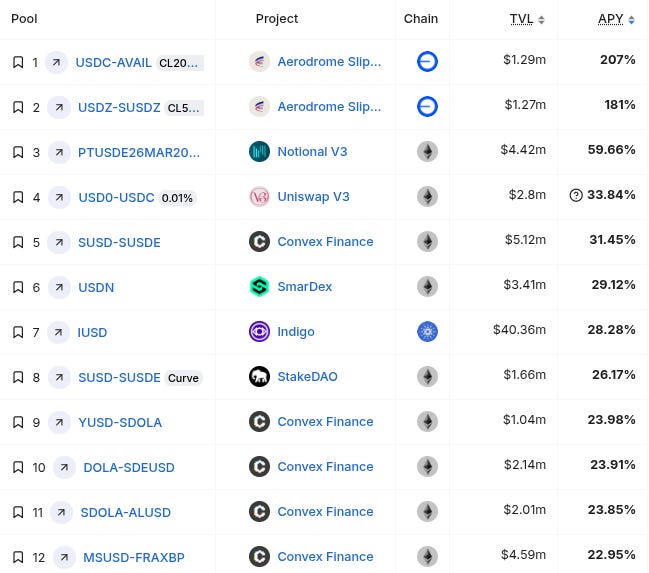This screenshot has width=649, height=573.
Task: Open Uniswap V3 project page
Action: (x=313, y=197)
